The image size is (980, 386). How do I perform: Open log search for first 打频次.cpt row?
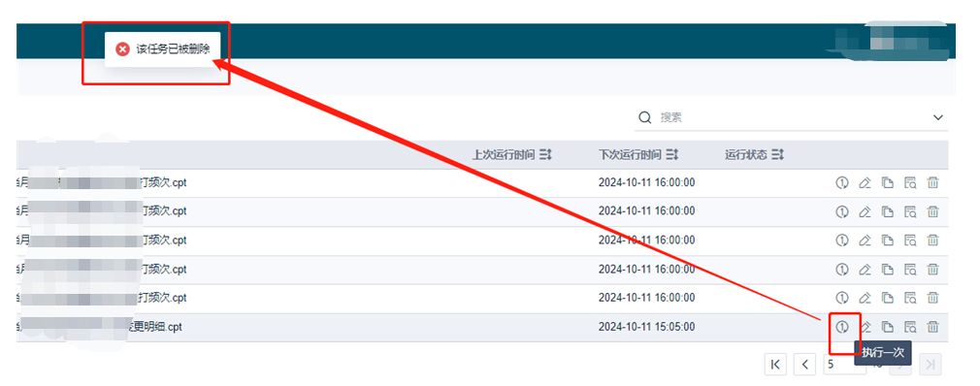pos(910,183)
